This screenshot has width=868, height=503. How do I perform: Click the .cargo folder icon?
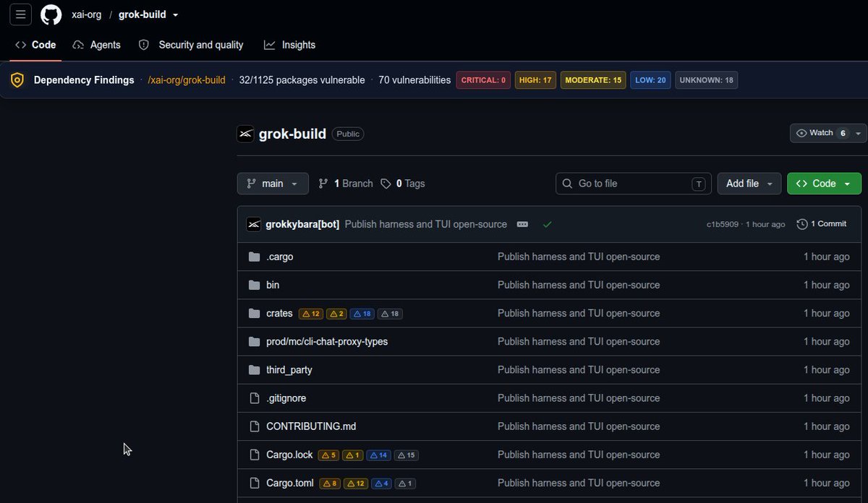(x=254, y=257)
